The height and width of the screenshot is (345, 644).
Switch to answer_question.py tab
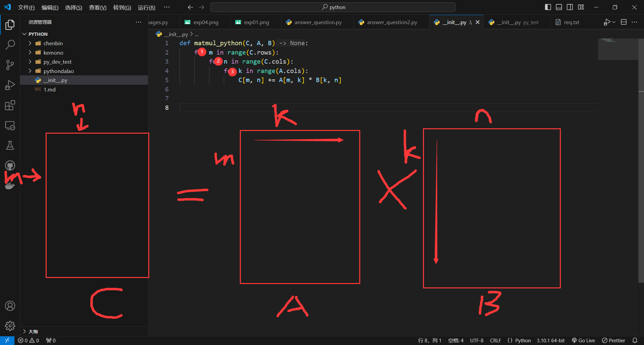[x=318, y=22]
